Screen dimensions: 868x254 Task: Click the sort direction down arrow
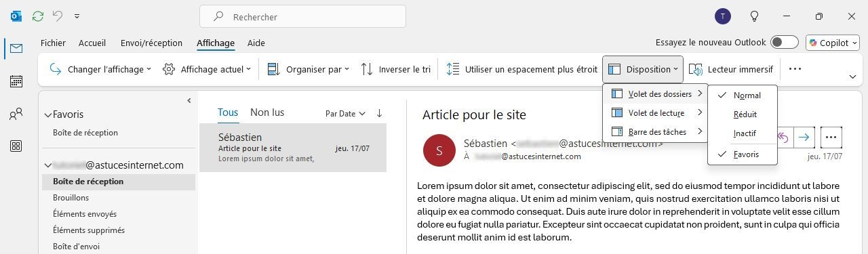coord(379,114)
